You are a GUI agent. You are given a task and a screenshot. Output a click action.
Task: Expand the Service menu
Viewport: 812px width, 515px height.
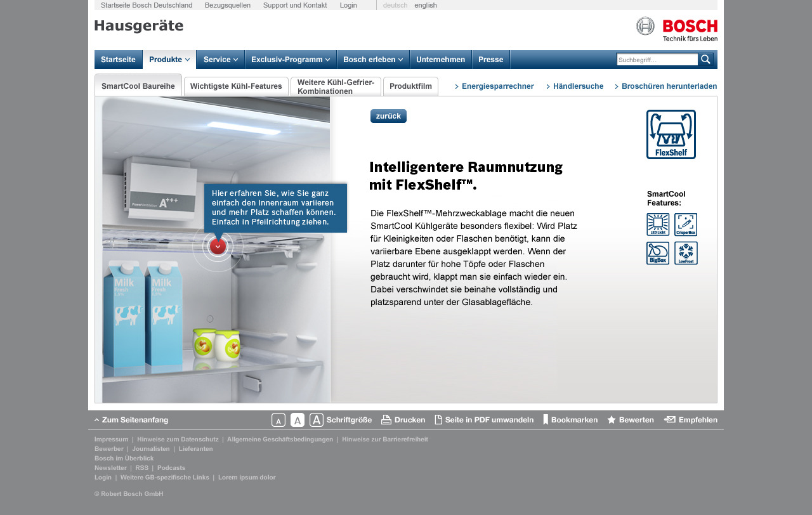[219, 59]
